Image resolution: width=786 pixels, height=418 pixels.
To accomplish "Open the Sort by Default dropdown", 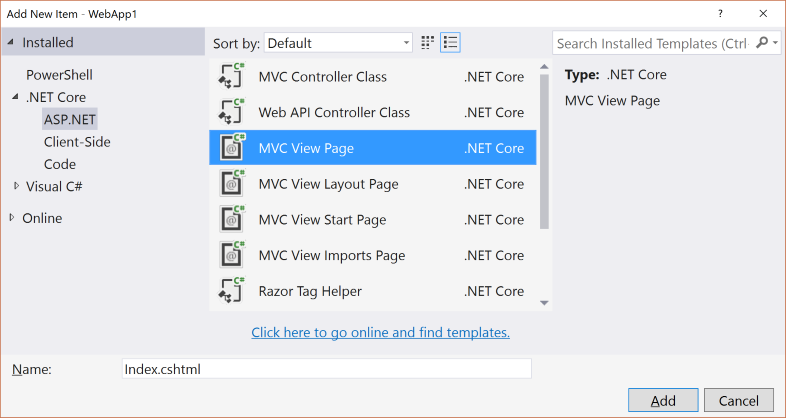I will [x=338, y=43].
